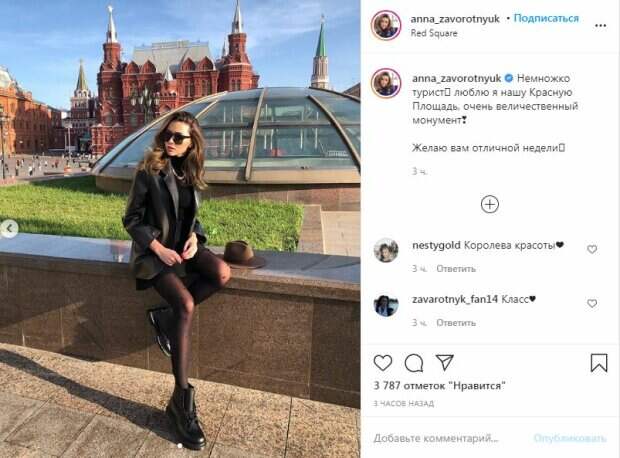Click Опубликовать to post comment
620x458 pixels.
coord(570,438)
